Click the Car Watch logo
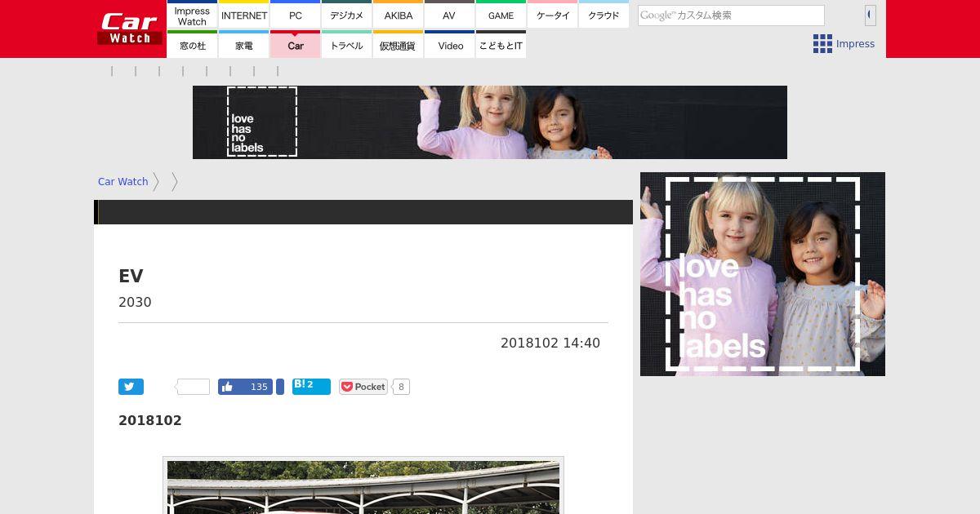This screenshot has width=980, height=514. pos(130,29)
